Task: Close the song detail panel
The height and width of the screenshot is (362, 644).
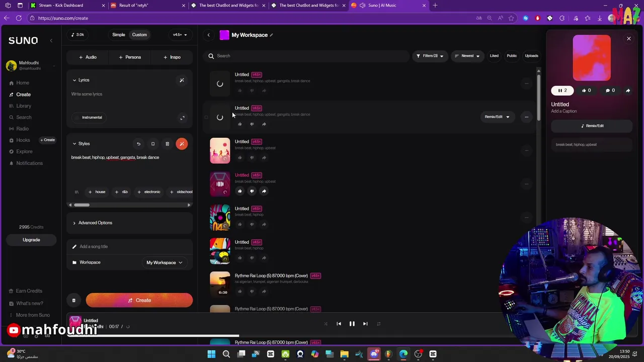Action: tap(628, 39)
